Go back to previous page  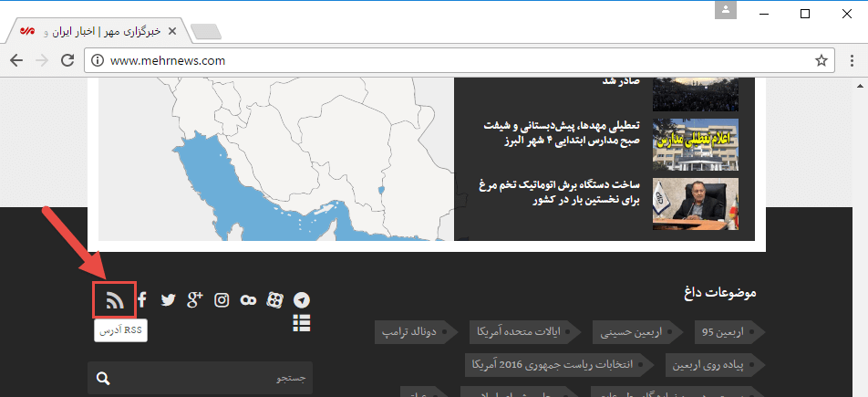point(16,61)
